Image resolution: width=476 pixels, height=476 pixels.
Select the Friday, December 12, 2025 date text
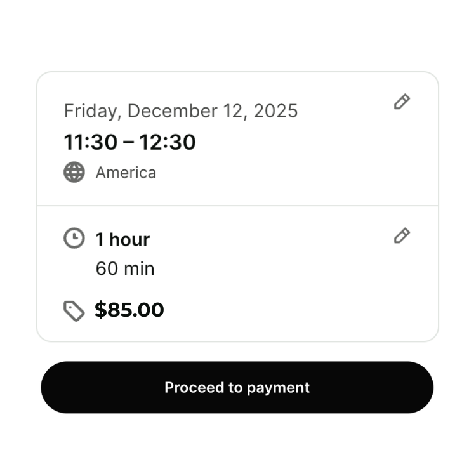point(180,111)
